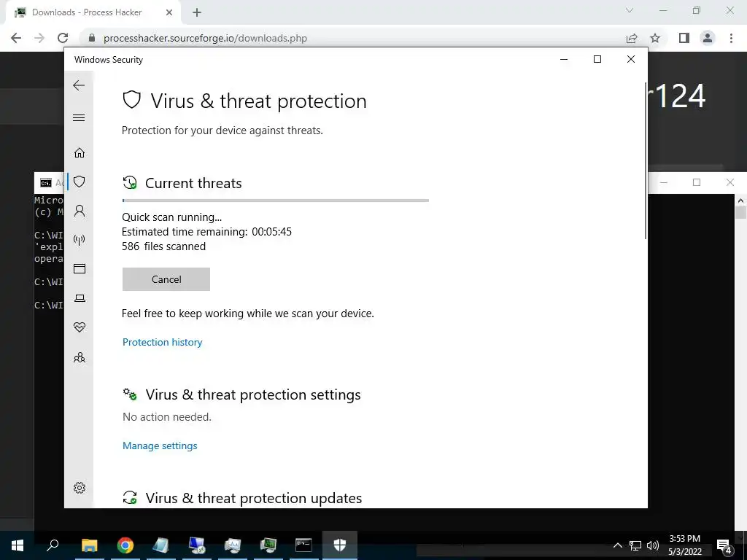Click the Virus & threat protection settings heading

point(253,394)
